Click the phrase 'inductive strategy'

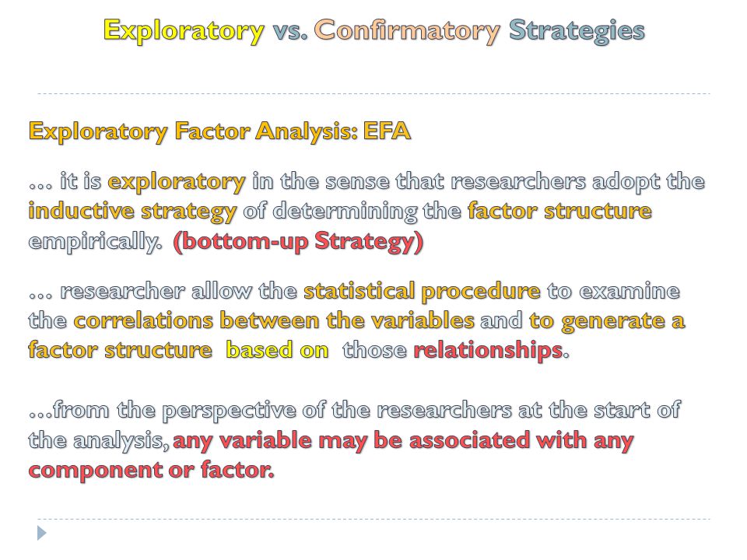pos(132,212)
